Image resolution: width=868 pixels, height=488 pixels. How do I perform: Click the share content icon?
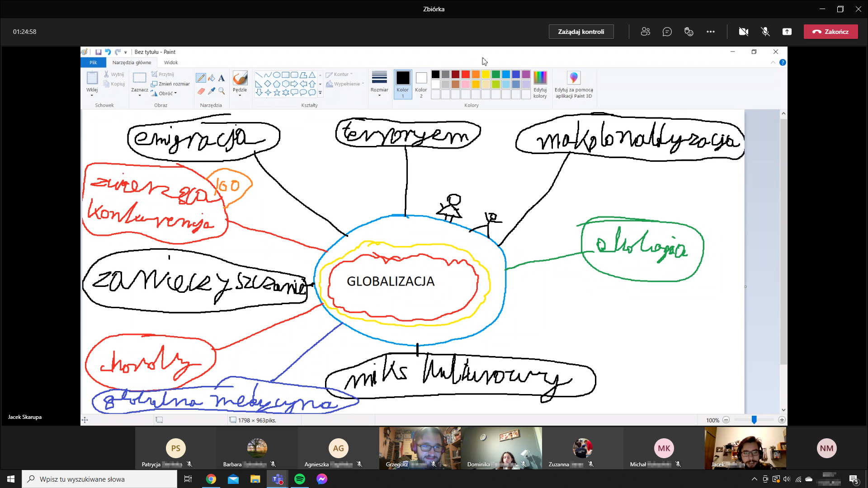pyautogui.click(x=787, y=32)
